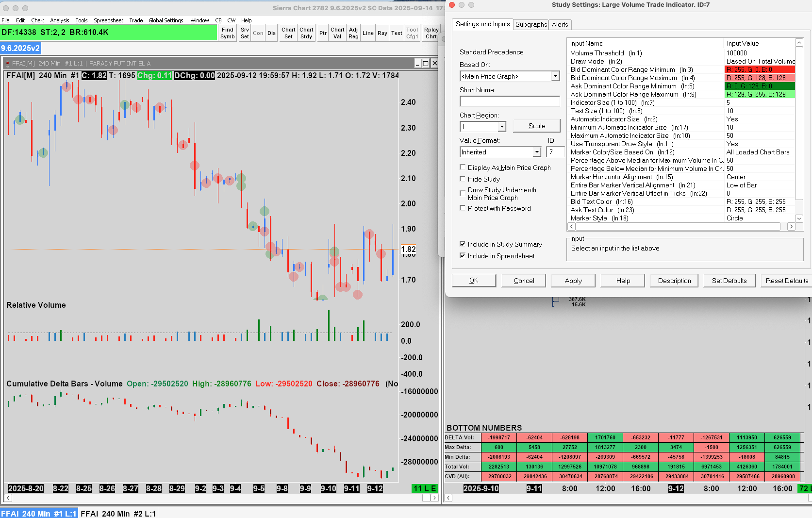812x518 pixels.
Task: Toggle Display As Main Price Graph checkbox
Action: (463, 167)
